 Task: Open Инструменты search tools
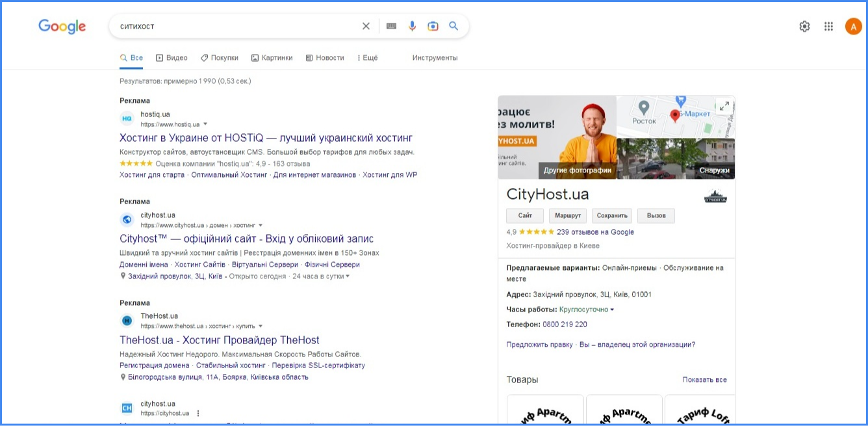(x=435, y=58)
